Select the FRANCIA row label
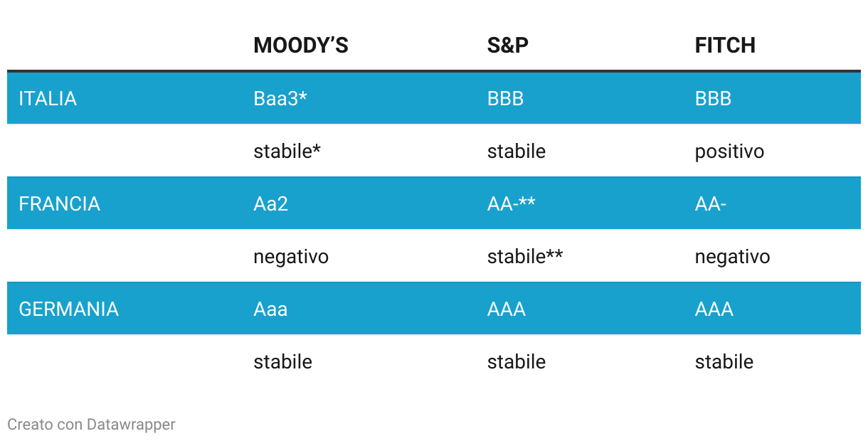Image resolution: width=868 pixels, height=441 pixels. pyautogui.click(x=59, y=204)
